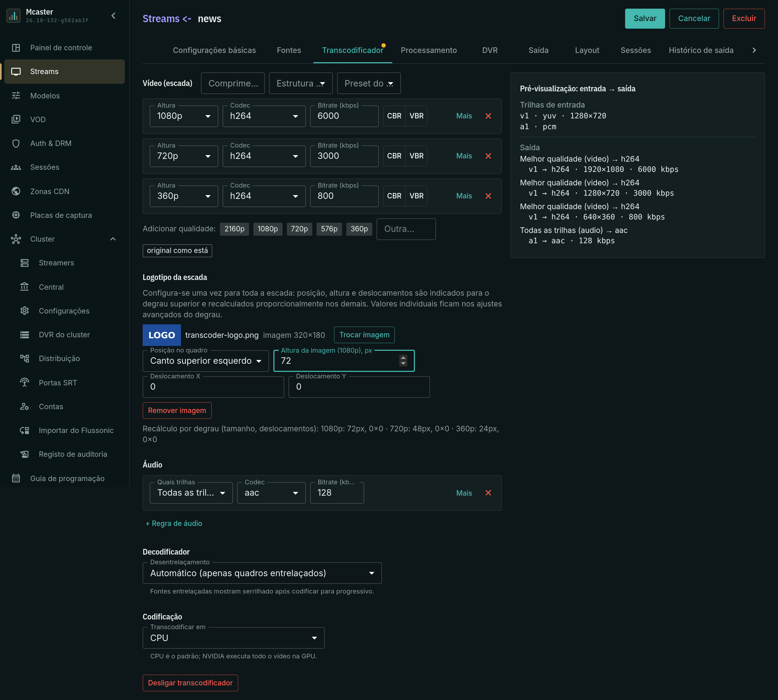Open Transcodificar em CPU dropdown
This screenshot has height=700, width=778.
coord(233,638)
